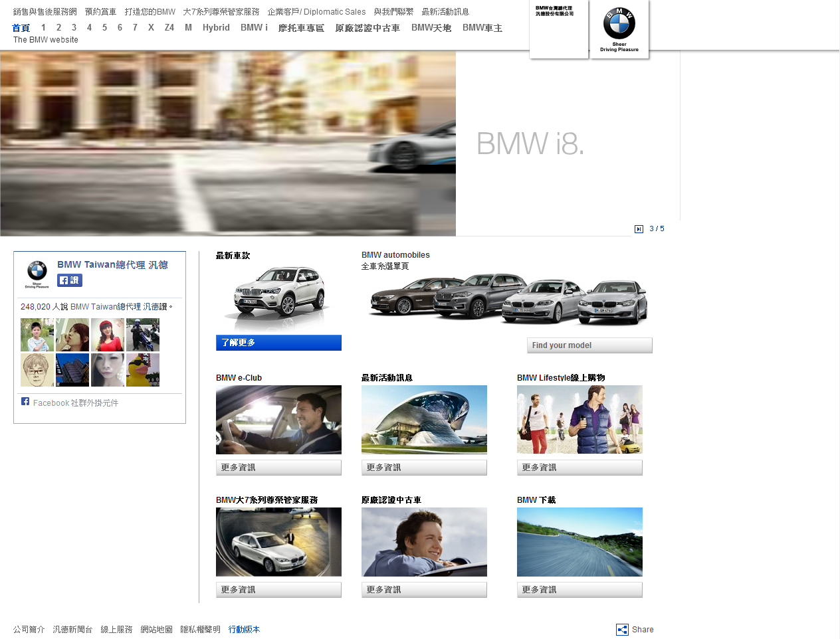Click 與我們聯繫 contact link
This screenshot has height=639, width=840.
[x=393, y=12]
